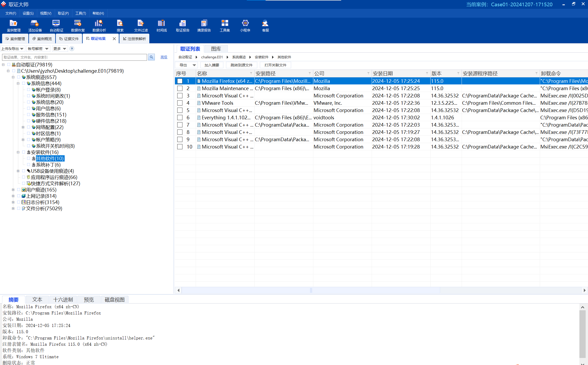Launch 自动取证 auto forensics tool
This screenshot has width=588, height=365.
point(56,26)
